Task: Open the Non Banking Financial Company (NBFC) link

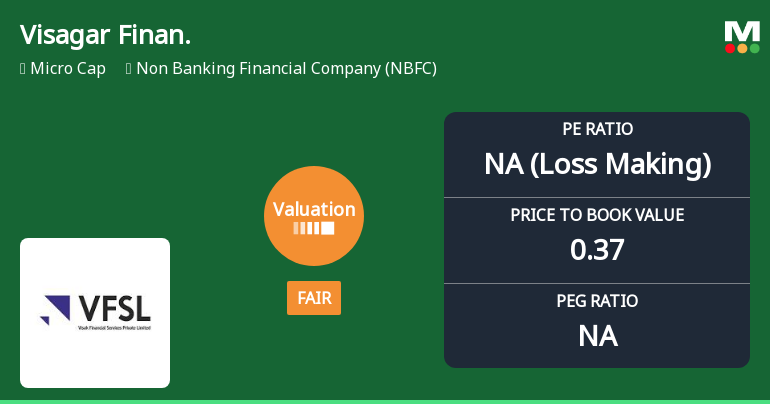Action: point(286,69)
